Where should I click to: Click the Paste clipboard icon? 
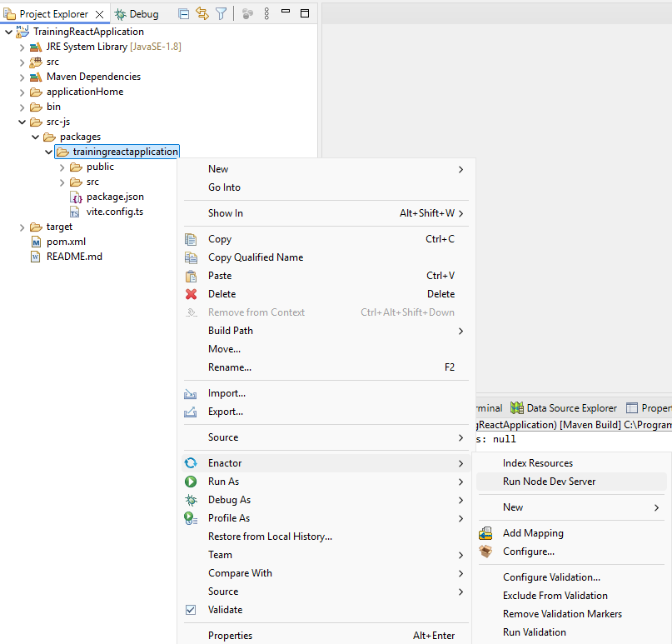click(x=192, y=276)
